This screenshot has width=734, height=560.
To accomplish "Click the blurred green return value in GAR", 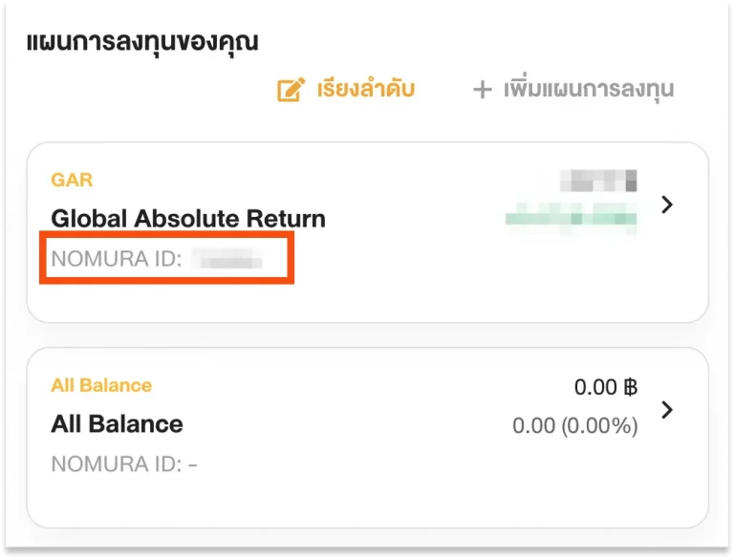I will point(572,218).
